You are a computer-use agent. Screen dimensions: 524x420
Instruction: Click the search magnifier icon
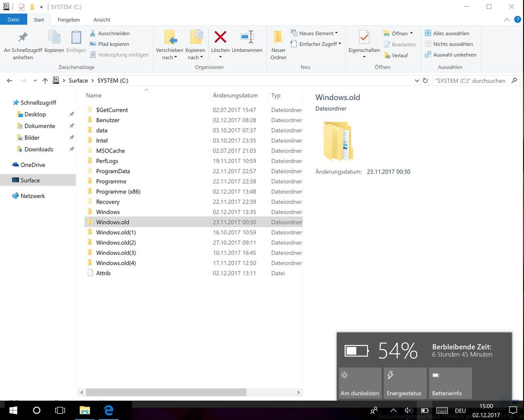point(515,81)
